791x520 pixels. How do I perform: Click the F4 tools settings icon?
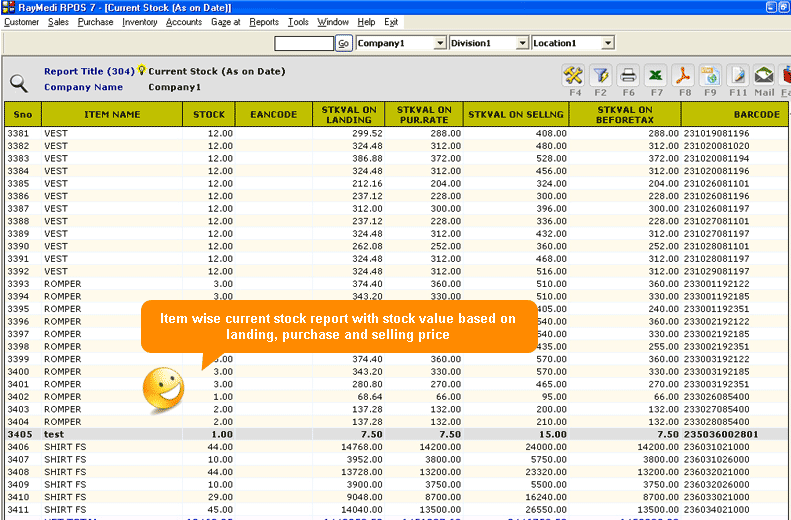[x=574, y=75]
